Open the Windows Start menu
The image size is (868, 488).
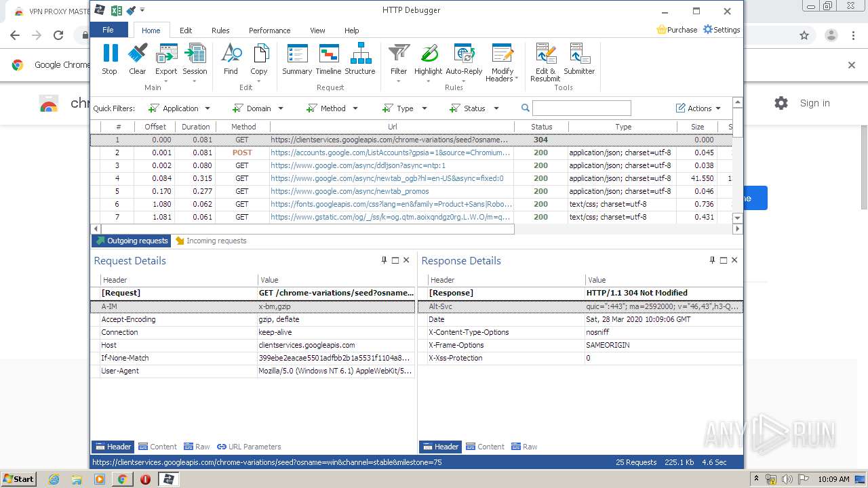point(18,479)
